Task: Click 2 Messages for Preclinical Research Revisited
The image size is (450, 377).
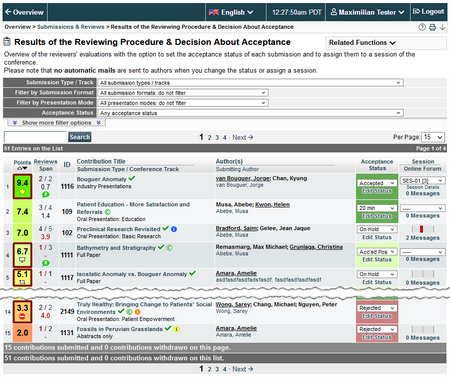Action: 422,238
